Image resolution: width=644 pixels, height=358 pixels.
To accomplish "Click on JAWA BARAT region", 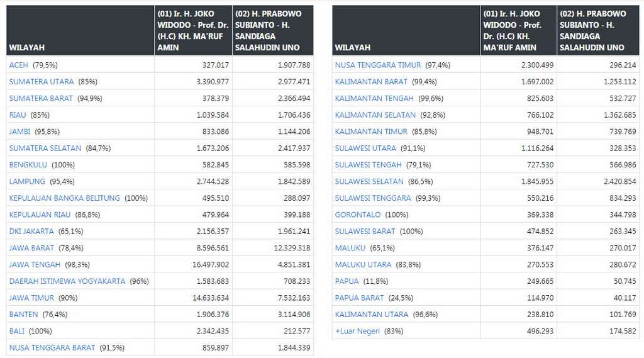I will pos(31,248).
